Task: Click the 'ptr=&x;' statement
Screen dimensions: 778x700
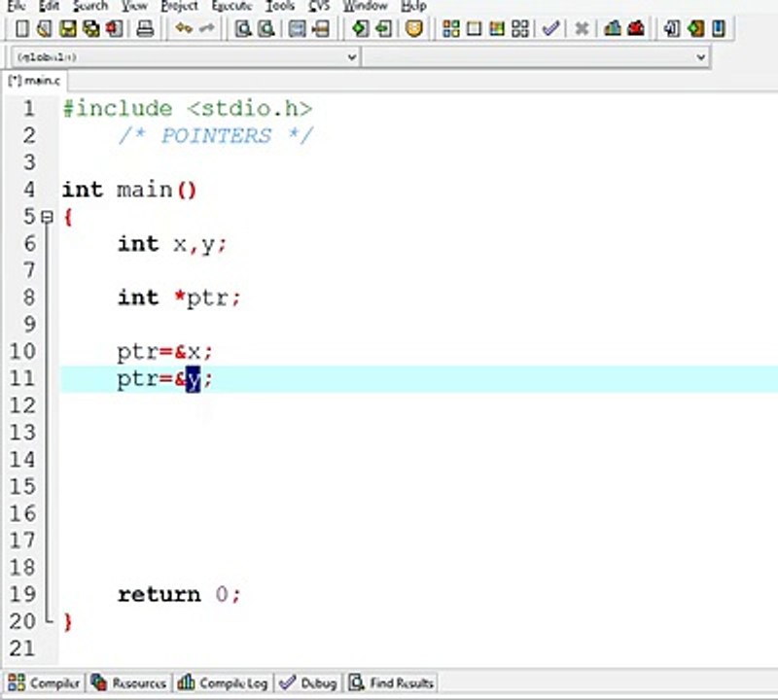Action: coord(165,352)
